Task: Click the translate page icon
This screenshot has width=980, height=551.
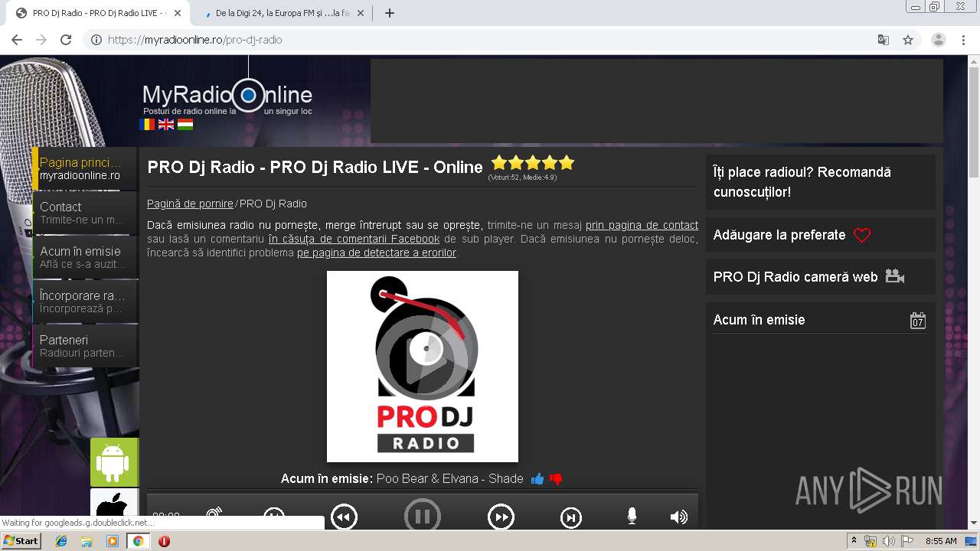Action: click(884, 40)
